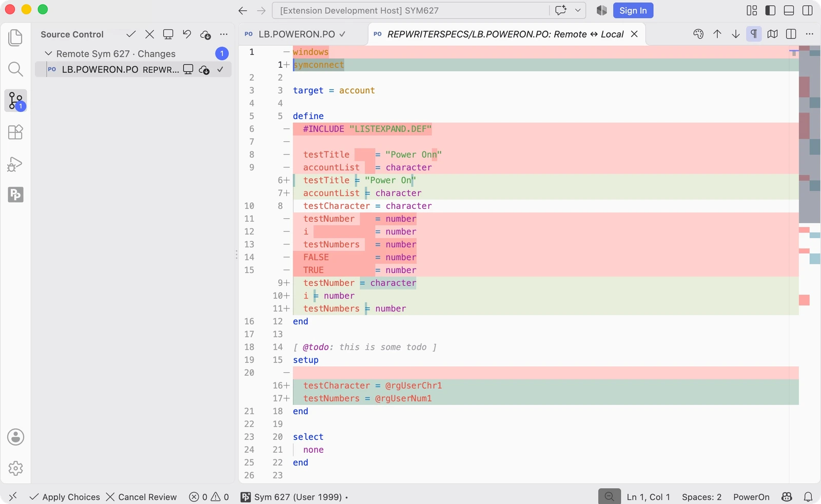
Task: Open the Copilot chat dropdown arrow
Action: coord(578,10)
